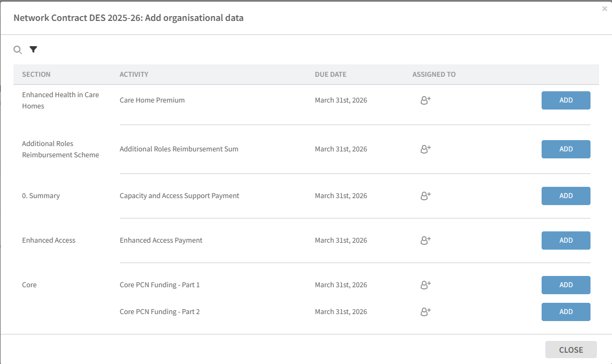
Task: Assign user to Additional Roles Reimbursement Sum
Action: click(426, 149)
